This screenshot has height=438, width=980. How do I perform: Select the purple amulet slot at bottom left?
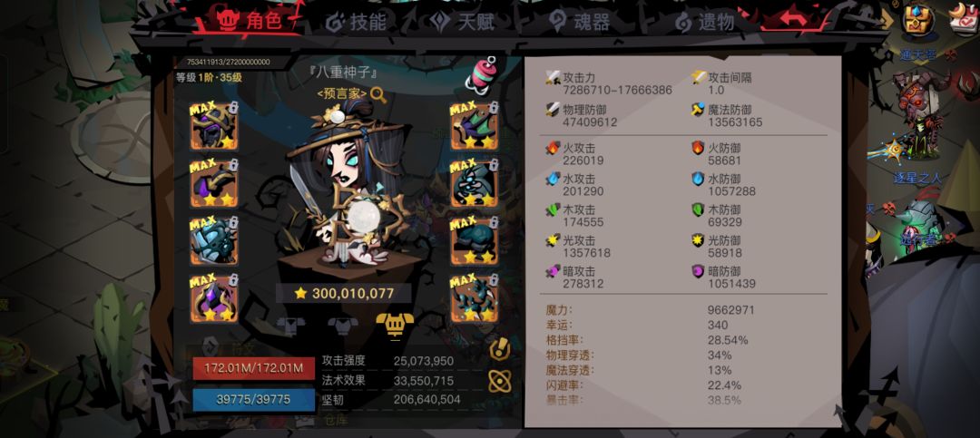(214, 298)
